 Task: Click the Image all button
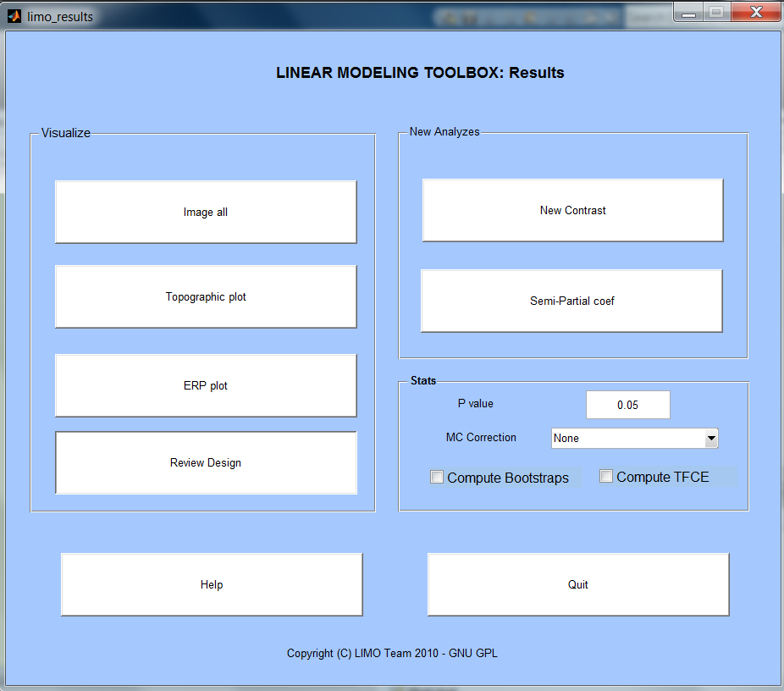(206, 212)
